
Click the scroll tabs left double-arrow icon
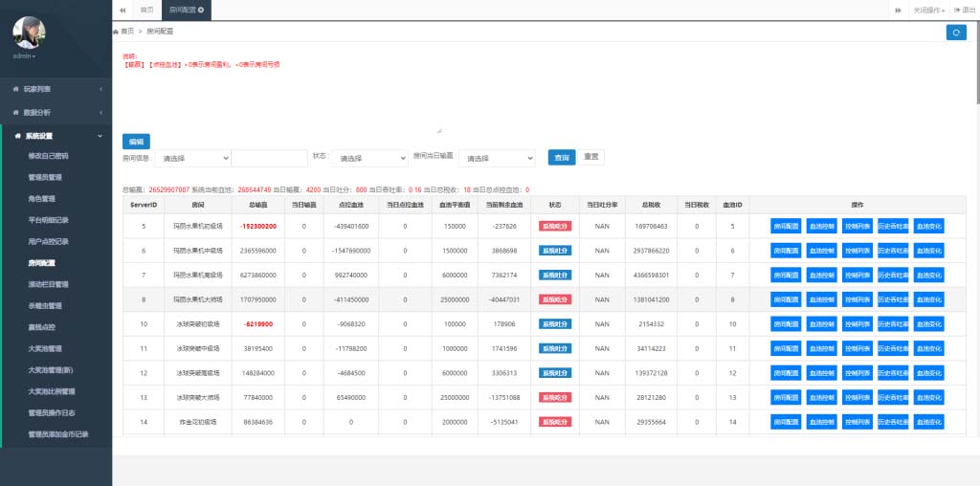[x=122, y=10]
